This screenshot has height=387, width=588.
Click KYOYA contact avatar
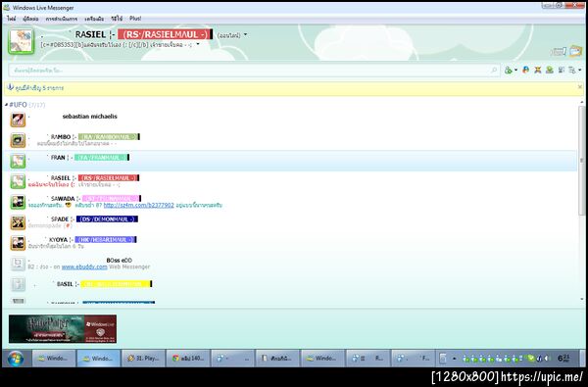click(18, 243)
